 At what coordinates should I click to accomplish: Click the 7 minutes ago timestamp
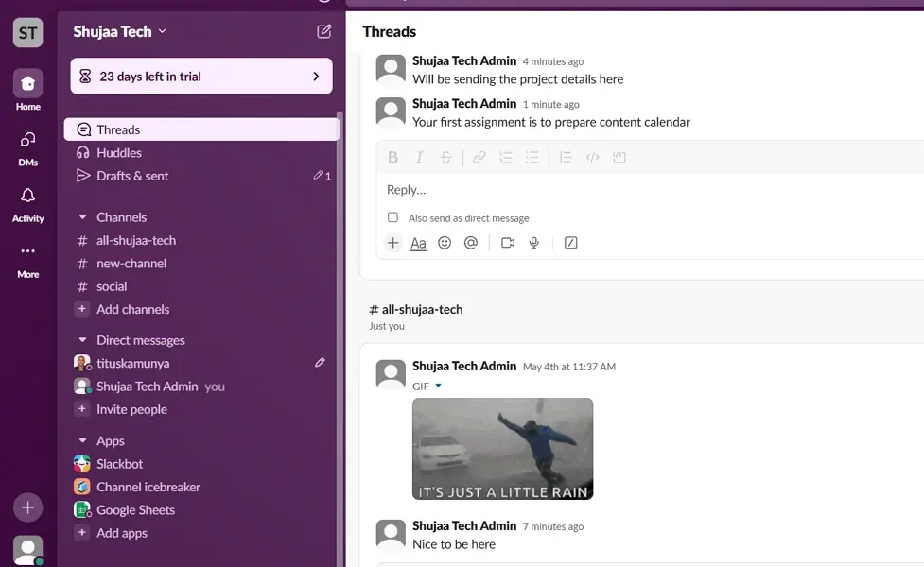(552, 526)
